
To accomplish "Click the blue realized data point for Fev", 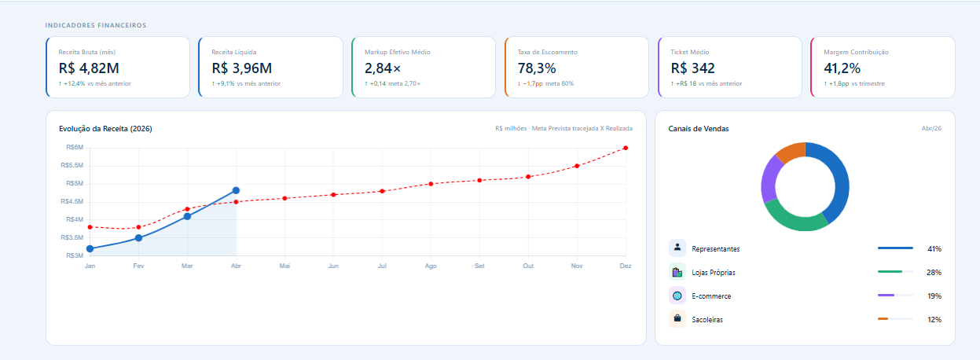I will [138, 237].
